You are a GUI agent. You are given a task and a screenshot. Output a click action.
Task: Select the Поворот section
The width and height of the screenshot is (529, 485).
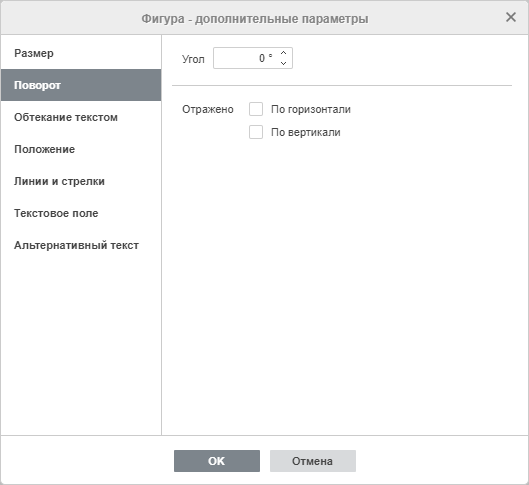pos(81,85)
